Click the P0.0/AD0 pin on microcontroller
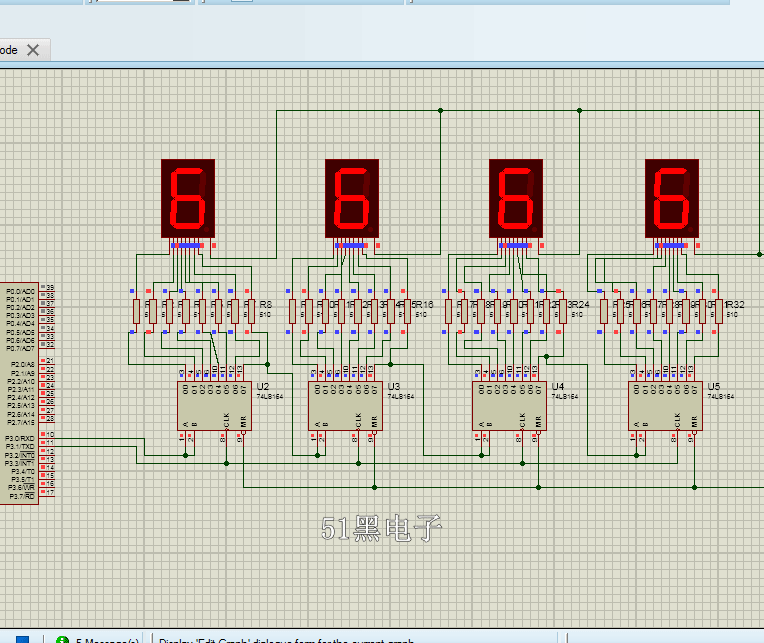Viewport: 764px width, 643px height. [20, 291]
